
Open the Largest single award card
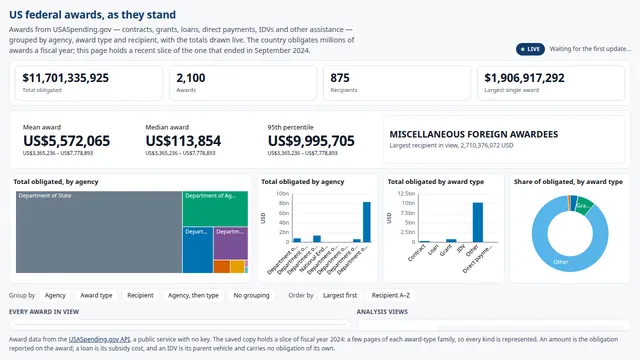click(x=551, y=83)
